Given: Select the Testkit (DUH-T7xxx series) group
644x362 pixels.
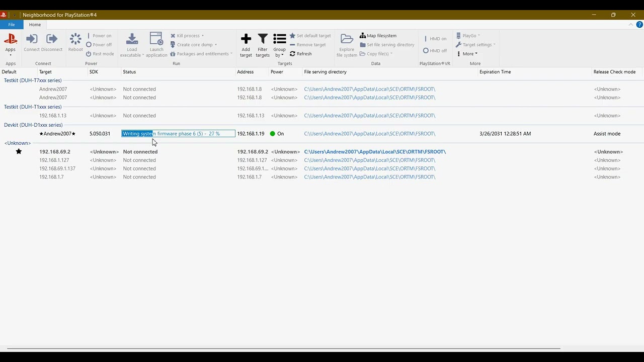Looking at the screenshot, I should (33, 80).
